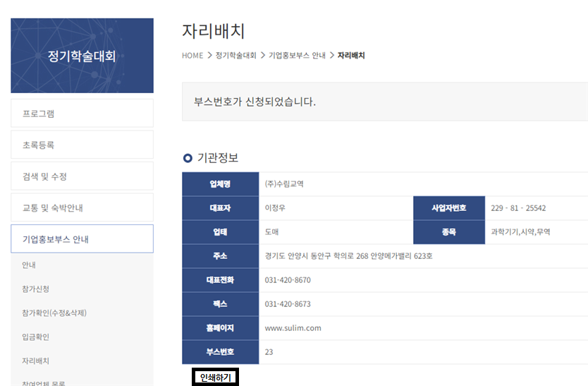Open the 초록등록 sidebar menu
This screenshot has height=386, width=588.
(x=82, y=145)
